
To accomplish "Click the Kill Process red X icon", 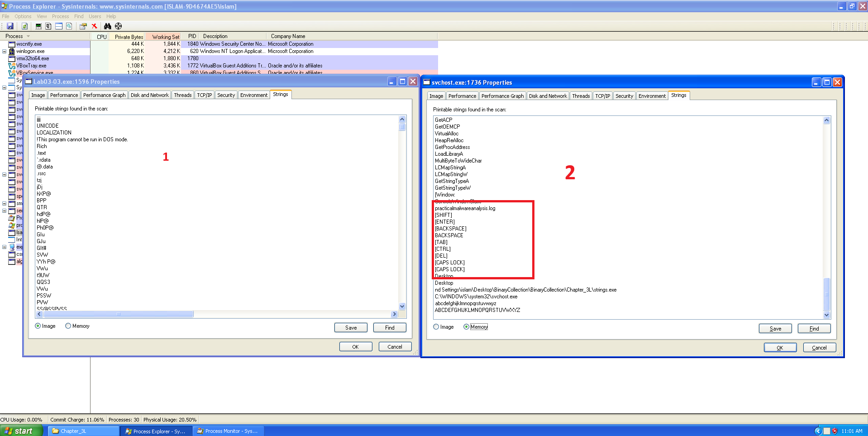I will point(94,26).
